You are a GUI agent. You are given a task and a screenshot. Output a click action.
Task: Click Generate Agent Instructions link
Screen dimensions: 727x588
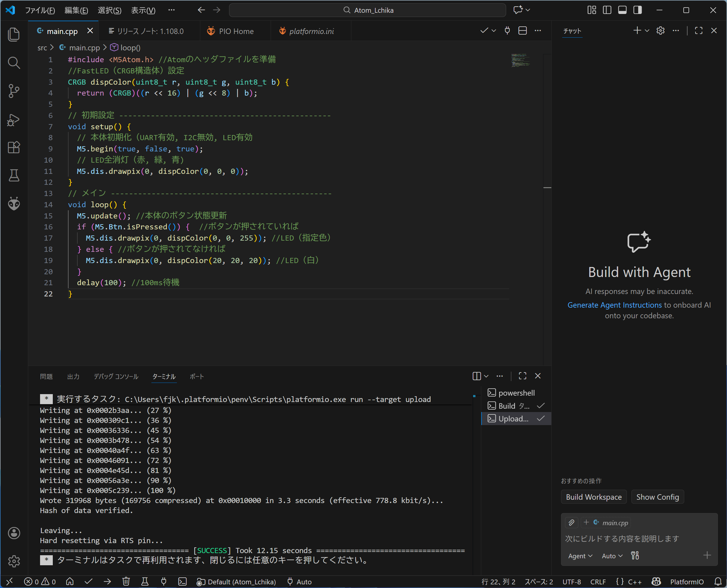pos(614,305)
